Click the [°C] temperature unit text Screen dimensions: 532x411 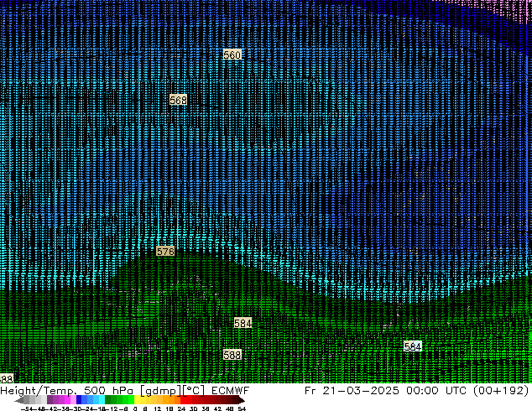click(194, 391)
